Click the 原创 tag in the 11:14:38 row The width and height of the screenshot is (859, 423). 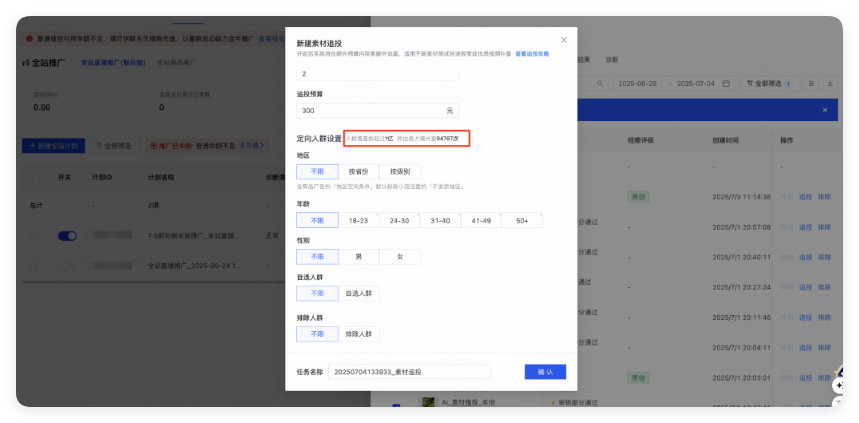click(x=638, y=197)
